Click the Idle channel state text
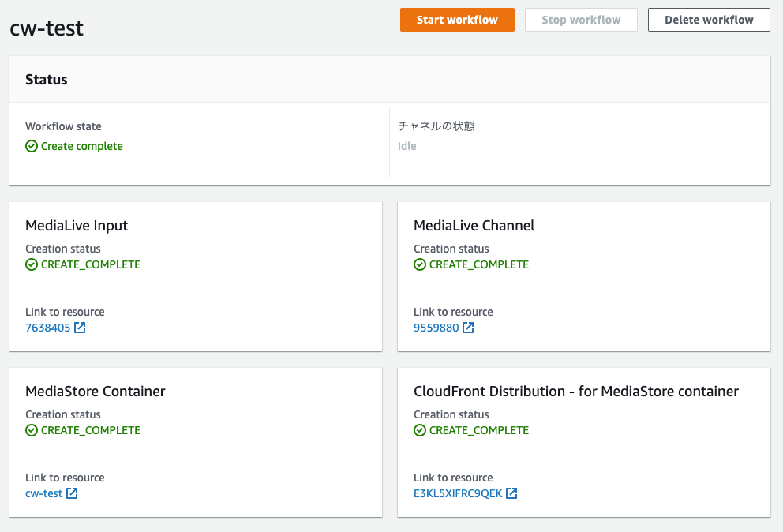This screenshot has height=532, width=783. click(407, 146)
